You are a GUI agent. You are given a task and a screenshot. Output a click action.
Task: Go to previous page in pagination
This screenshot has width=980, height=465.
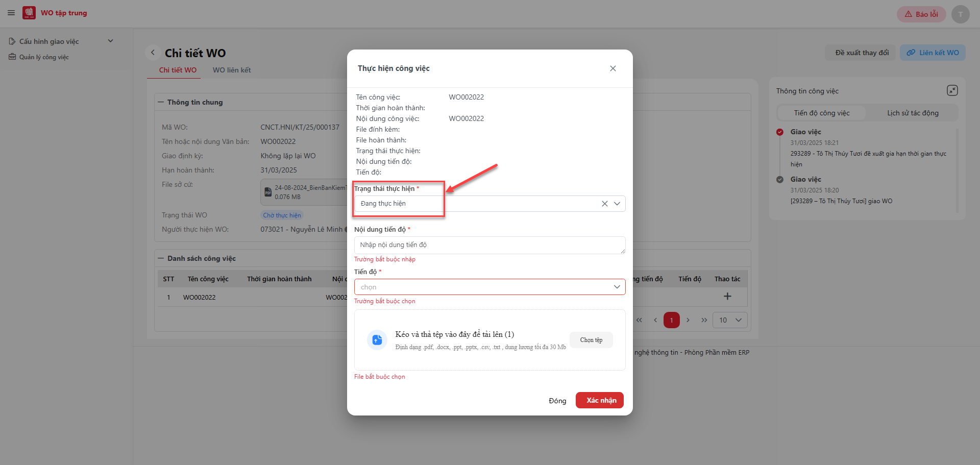coord(655,320)
